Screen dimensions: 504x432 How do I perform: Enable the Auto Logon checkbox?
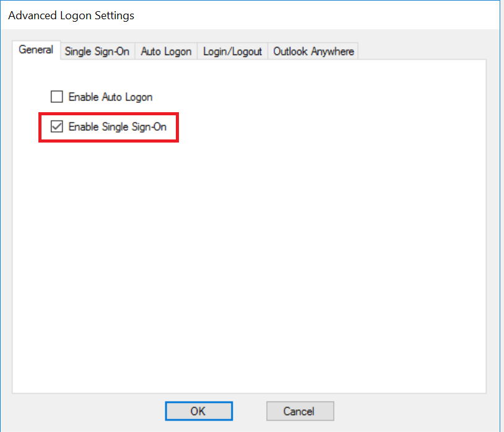(x=57, y=97)
